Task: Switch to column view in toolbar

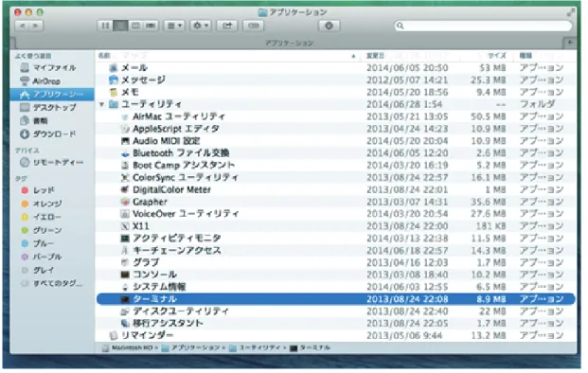Action: pyautogui.click(x=135, y=26)
